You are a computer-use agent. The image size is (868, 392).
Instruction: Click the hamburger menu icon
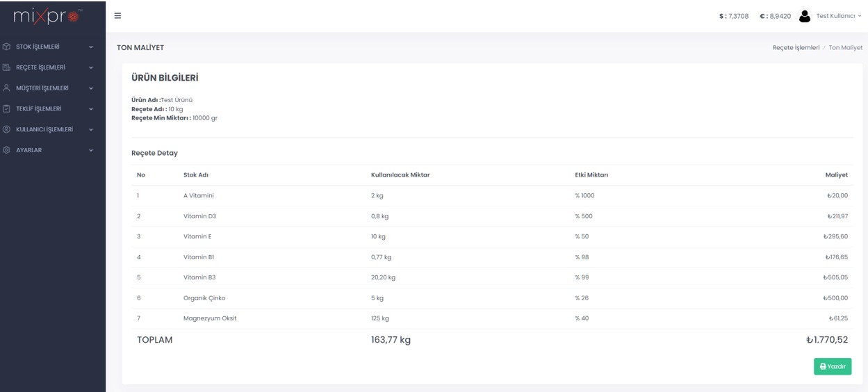coord(117,15)
